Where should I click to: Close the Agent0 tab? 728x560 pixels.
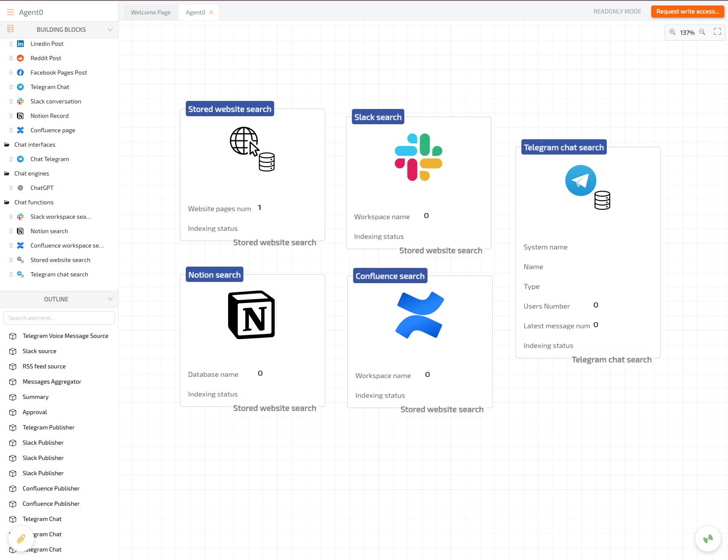coord(211,13)
